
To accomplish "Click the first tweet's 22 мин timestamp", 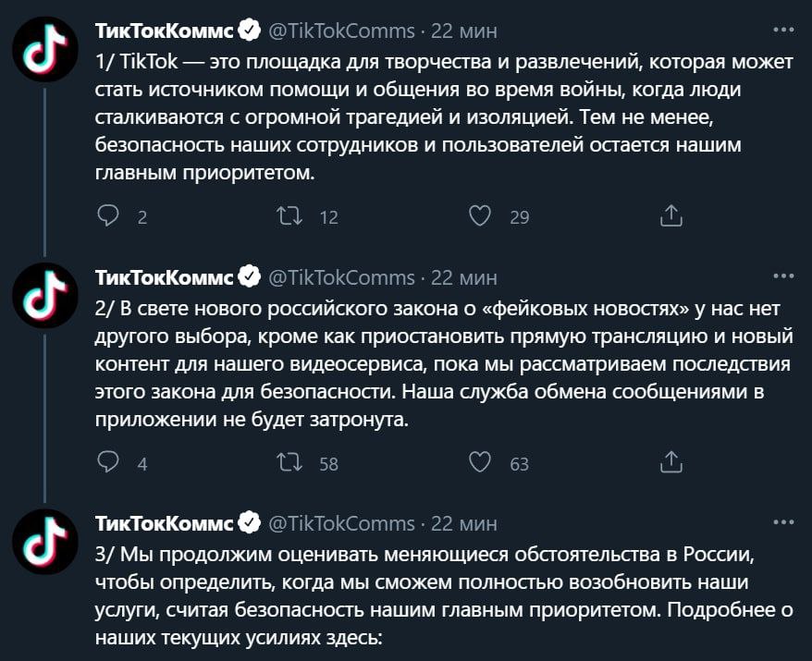I will pyautogui.click(x=464, y=31).
